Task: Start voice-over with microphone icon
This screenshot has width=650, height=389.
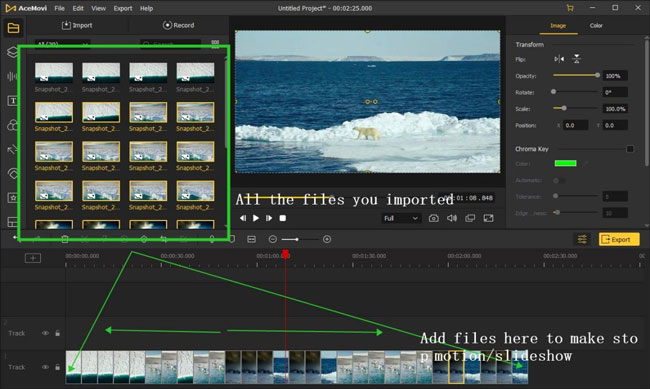Action: tap(211, 239)
